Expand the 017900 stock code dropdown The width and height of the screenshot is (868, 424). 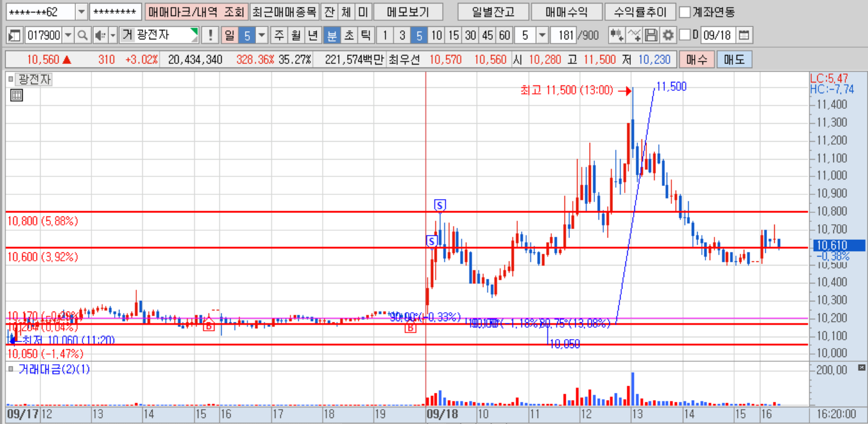(68, 35)
